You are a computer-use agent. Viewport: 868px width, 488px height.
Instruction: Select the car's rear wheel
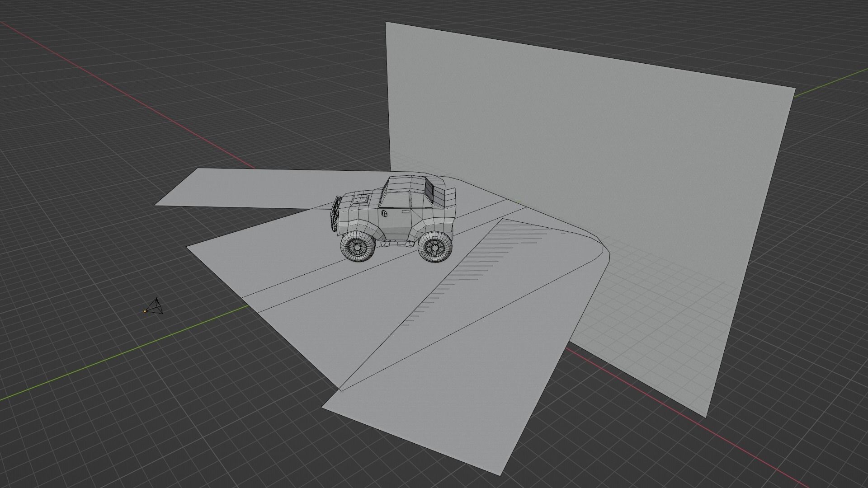pyautogui.click(x=435, y=247)
